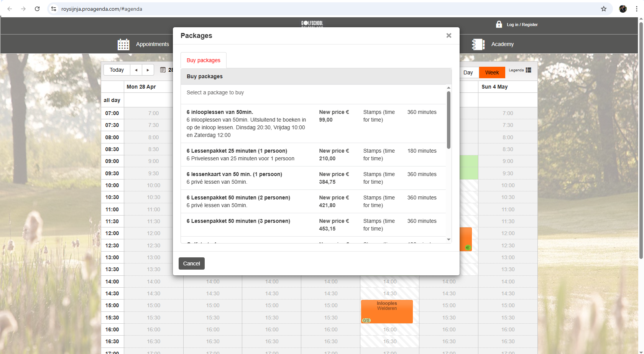Image resolution: width=644 pixels, height=354 pixels.
Task: Click the login padlock icon
Action: pos(499,25)
